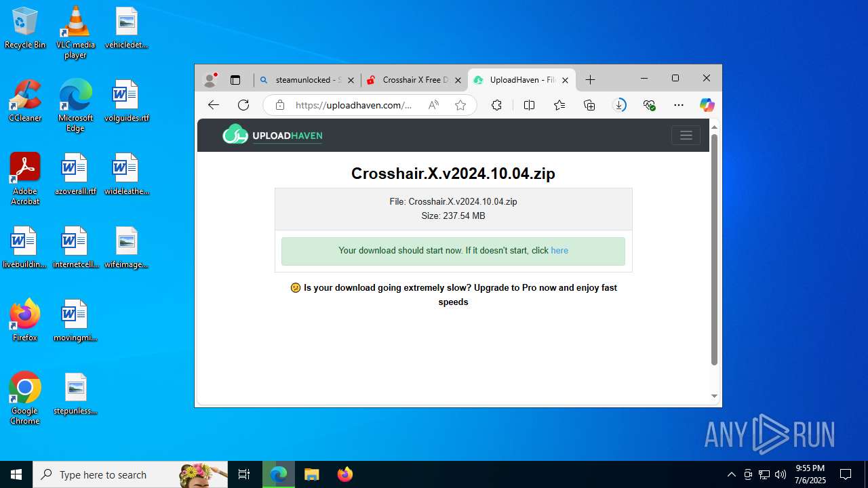The height and width of the screenshot is (488, 868).
Task: Add this page to favorites star
Action: point(460,105)
